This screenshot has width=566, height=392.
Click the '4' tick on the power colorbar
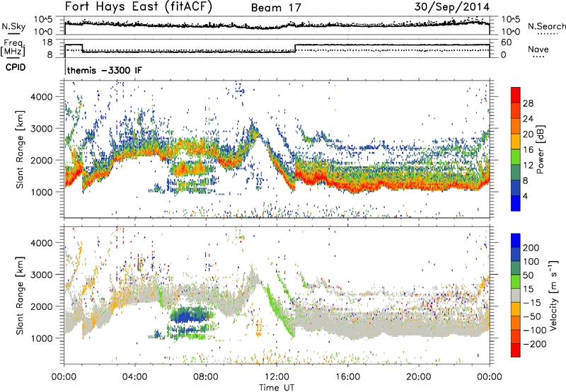[x=525, y=196]
